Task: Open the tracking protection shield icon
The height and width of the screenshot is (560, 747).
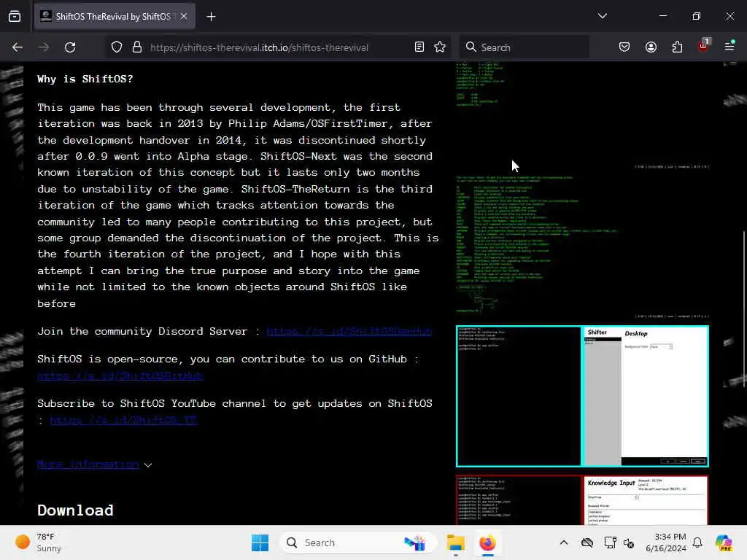Action: coord(117,47)
